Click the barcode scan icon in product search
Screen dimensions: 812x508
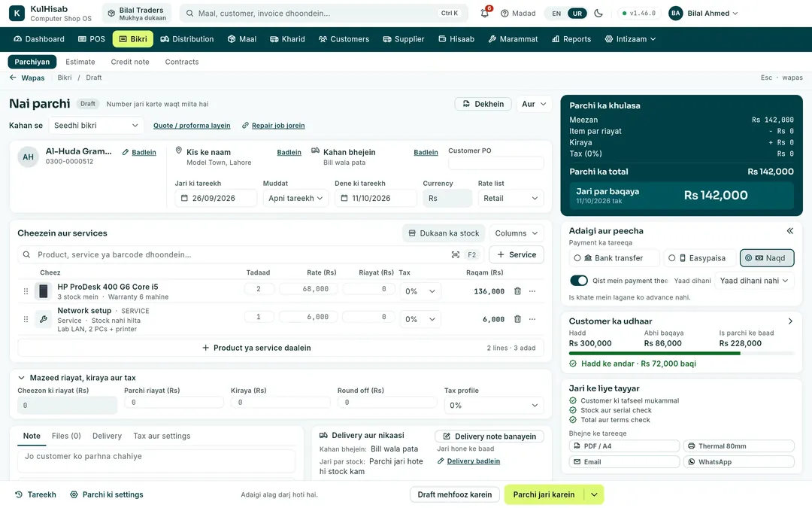tap(455, 254)
